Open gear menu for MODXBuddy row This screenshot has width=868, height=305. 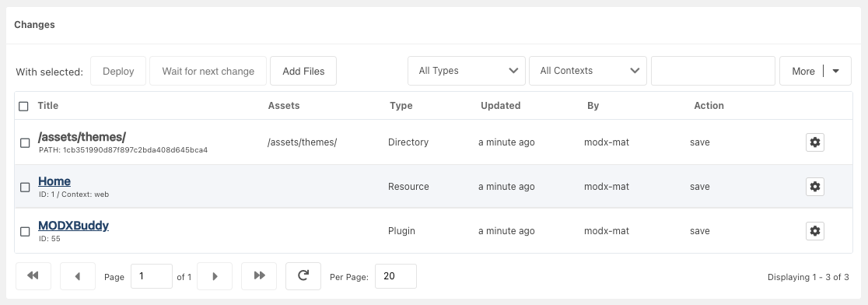pyautogui.click(x=814, y=231)
